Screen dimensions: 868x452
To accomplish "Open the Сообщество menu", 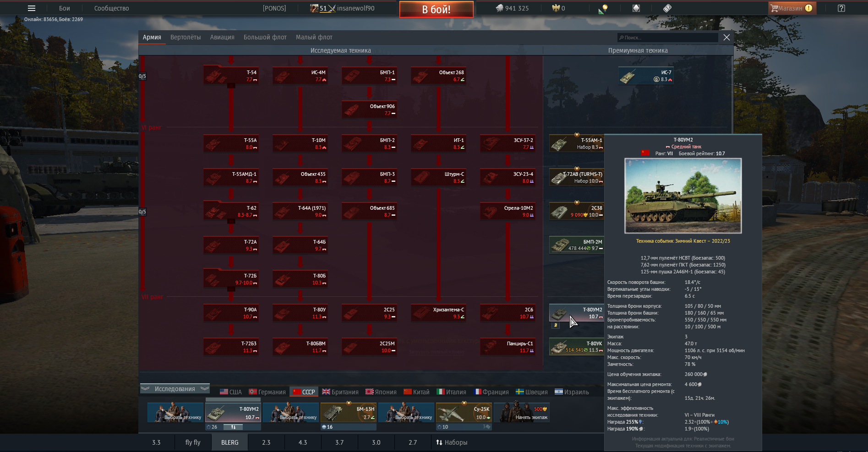I will [112, 8].
